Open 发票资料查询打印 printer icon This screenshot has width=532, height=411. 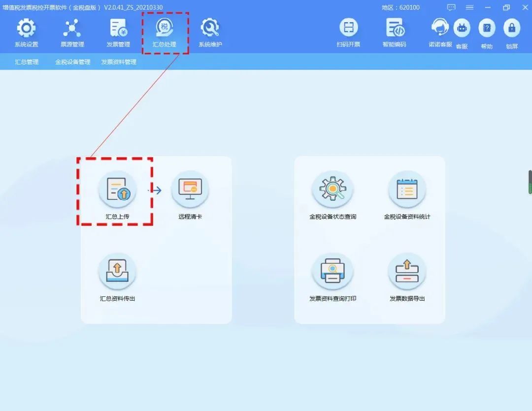click(x=333, y=271)
